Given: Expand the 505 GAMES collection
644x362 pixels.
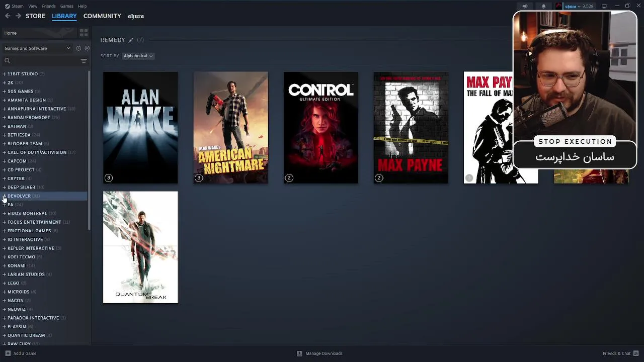Looking at the screenshot, I should 5,92.
